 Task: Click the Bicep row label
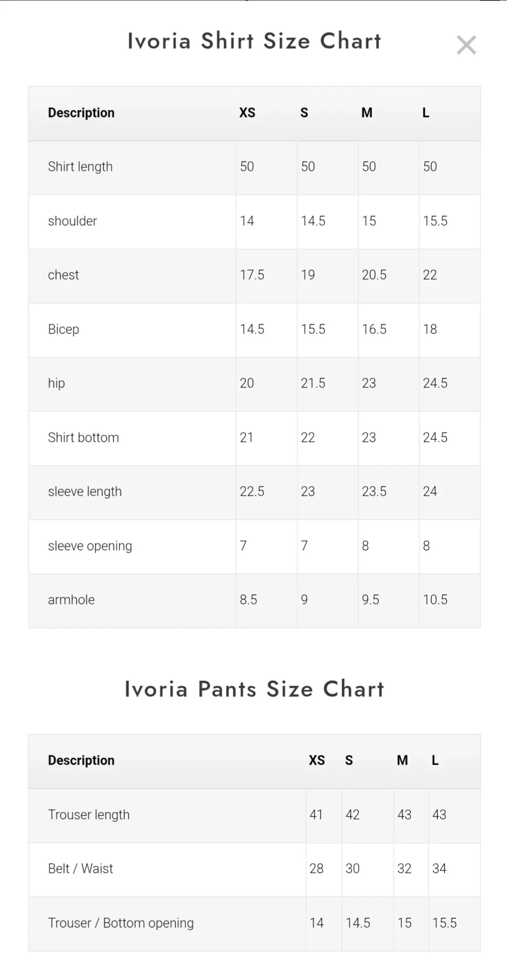64,329
